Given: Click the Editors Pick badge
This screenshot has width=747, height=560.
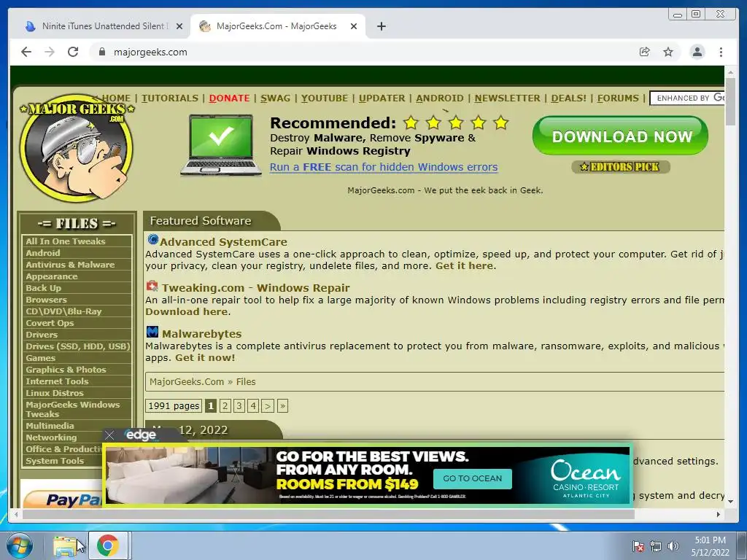Looking at the screenshot, I should point(621,167).
